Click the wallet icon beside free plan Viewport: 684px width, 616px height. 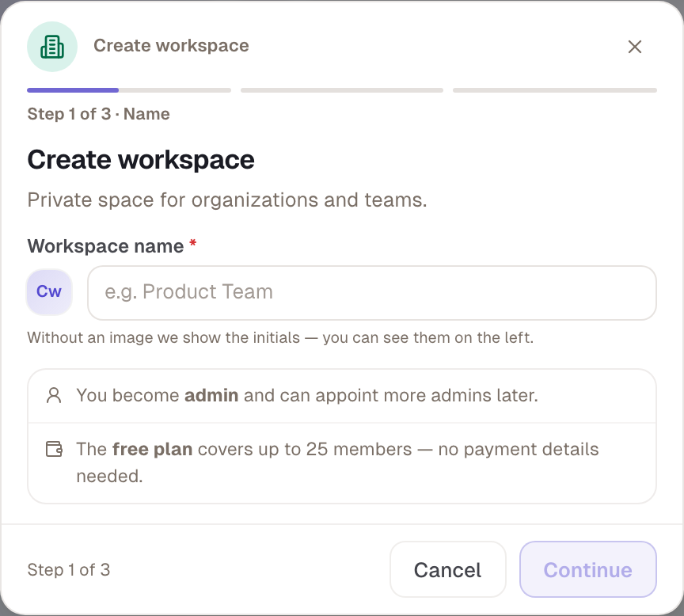(54, 449)
